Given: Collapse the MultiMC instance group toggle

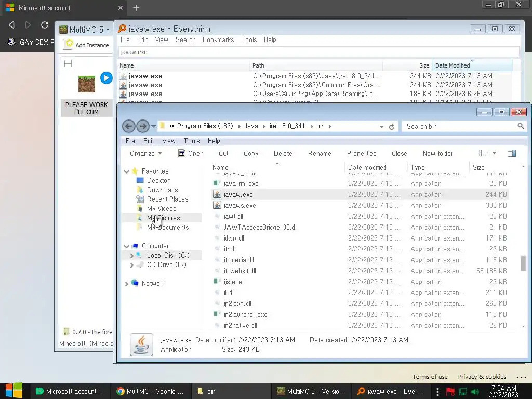Looking at the screenshot, I should [68, 63].
